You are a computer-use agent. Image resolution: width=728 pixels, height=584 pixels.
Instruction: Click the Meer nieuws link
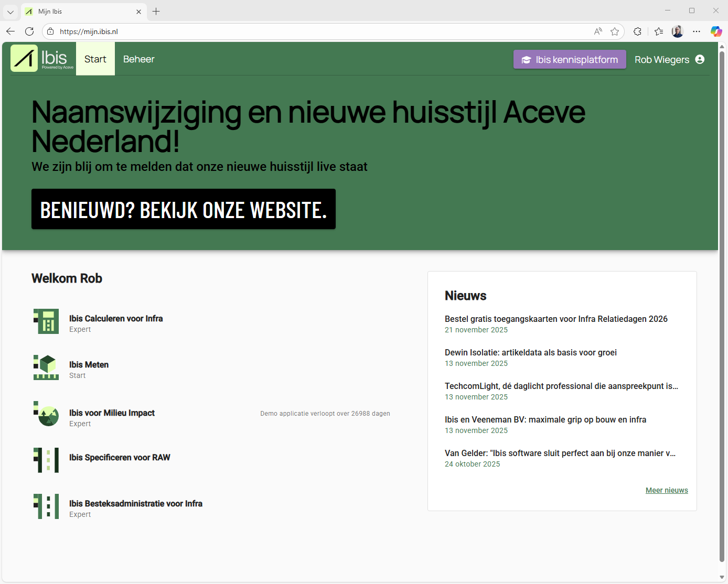(667, 490)
